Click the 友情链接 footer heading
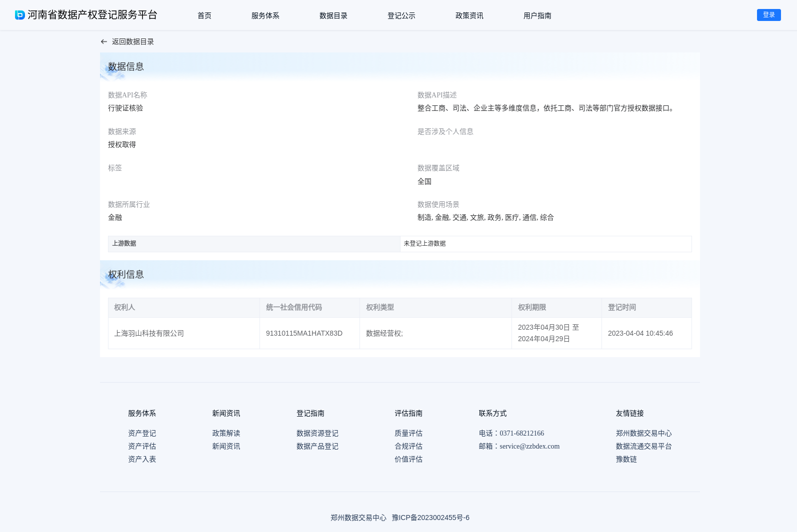Screen dimensions: 797x532 tap(630, 413)
